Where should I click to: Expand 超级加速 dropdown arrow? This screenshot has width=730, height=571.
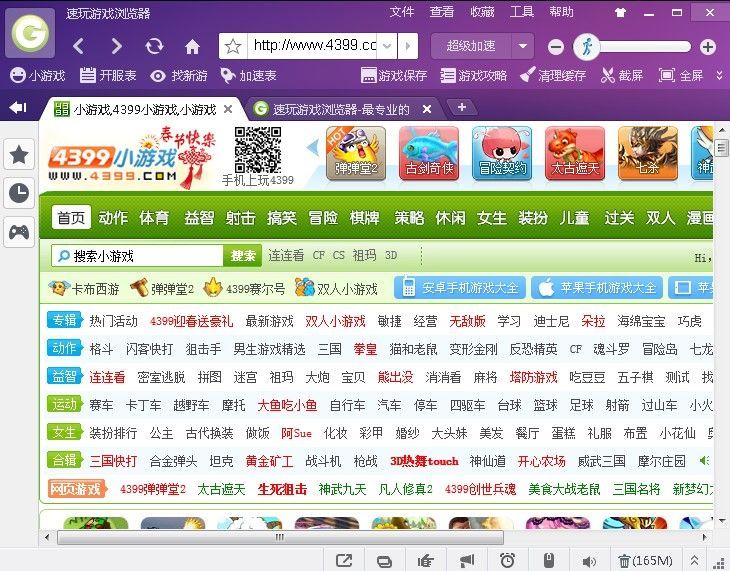523,46
